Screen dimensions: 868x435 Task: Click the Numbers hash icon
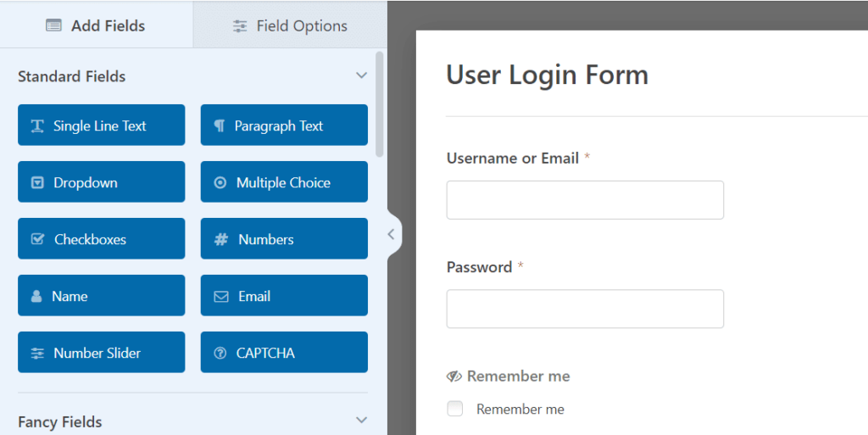pos(221,240)
